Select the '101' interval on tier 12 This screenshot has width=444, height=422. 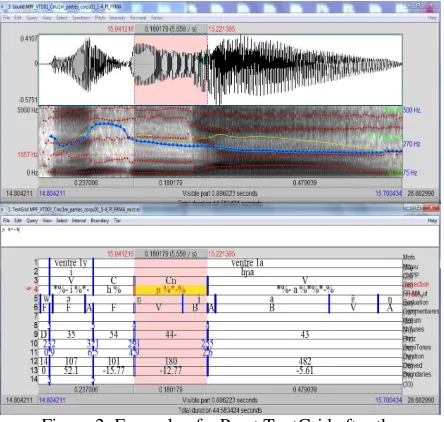(114, 361)
